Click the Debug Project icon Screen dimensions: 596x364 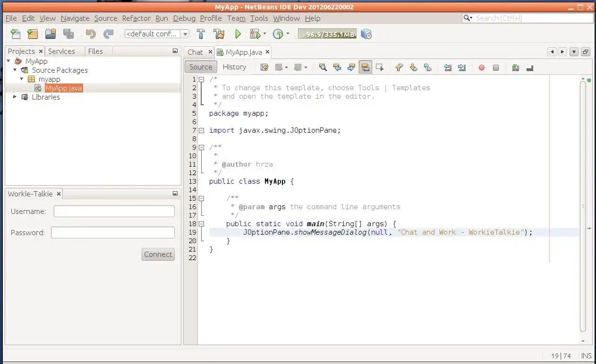point(255,34)
